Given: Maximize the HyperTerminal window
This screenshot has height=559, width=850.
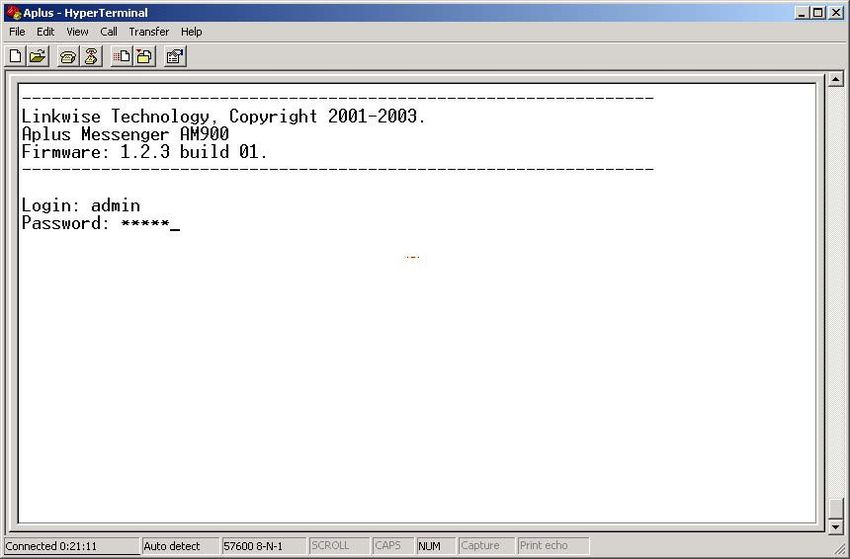Looking at the screenshot, I should (x=819, y=12).
